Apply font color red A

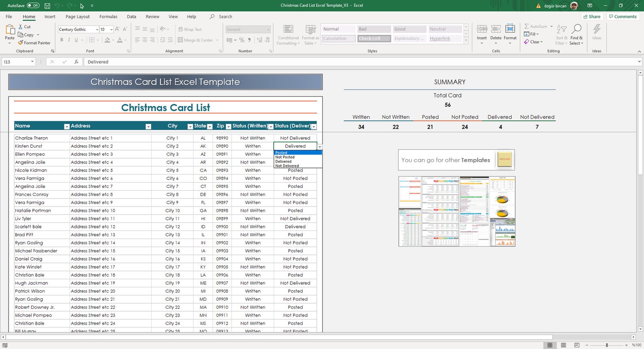(x=120, y=40)
